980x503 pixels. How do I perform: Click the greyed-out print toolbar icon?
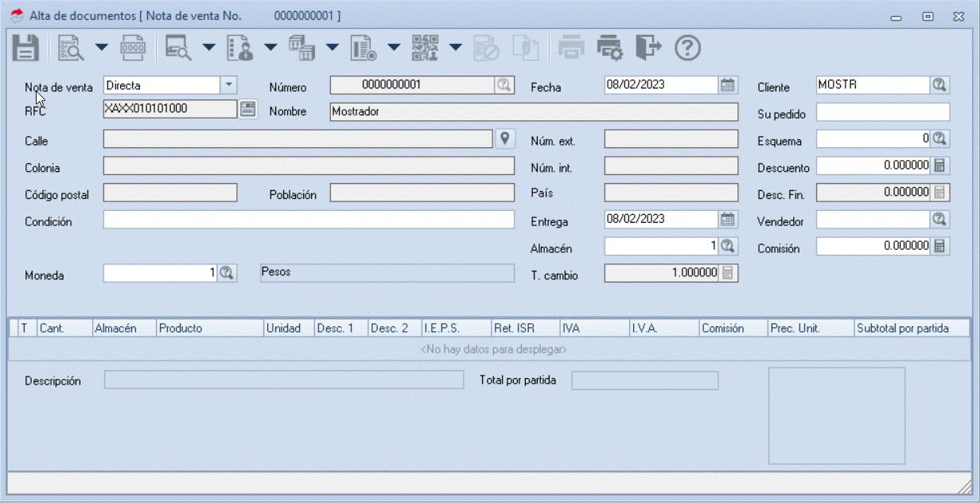tap(571, 48)
